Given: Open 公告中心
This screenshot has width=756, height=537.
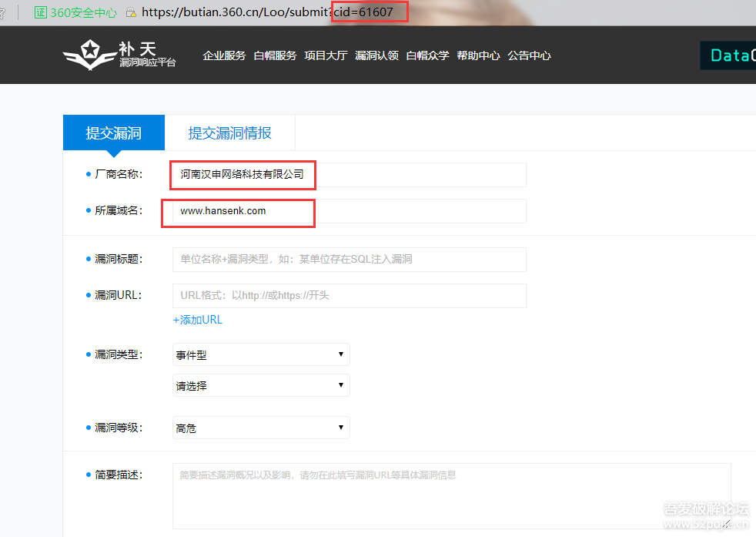Looking at the screenshot, I should pos(529,55).
